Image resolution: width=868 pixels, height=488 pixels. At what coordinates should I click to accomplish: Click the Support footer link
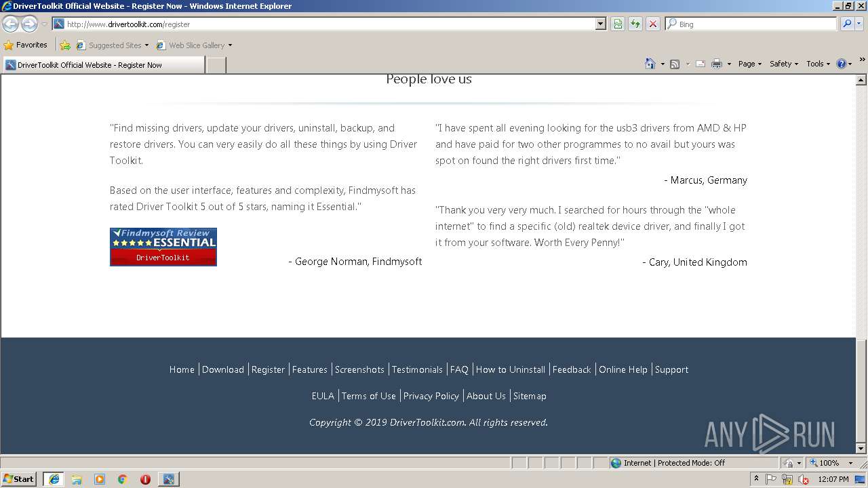pos(671,369)
